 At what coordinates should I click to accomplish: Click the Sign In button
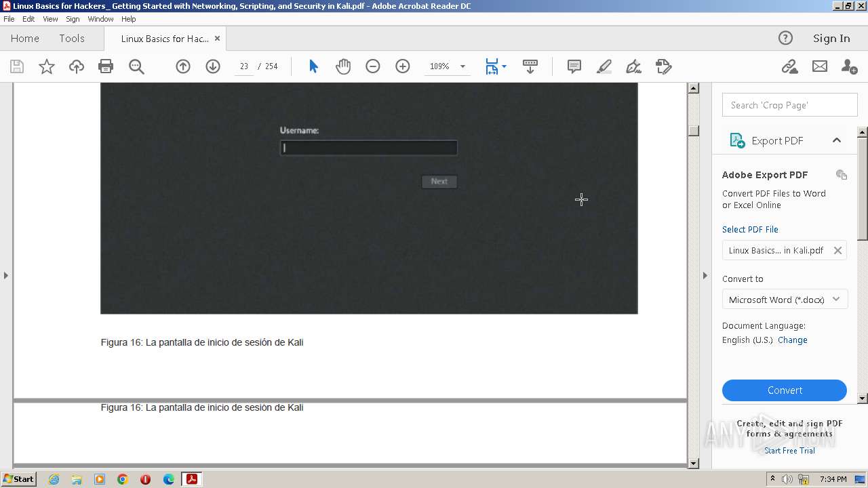pos(831,39)
